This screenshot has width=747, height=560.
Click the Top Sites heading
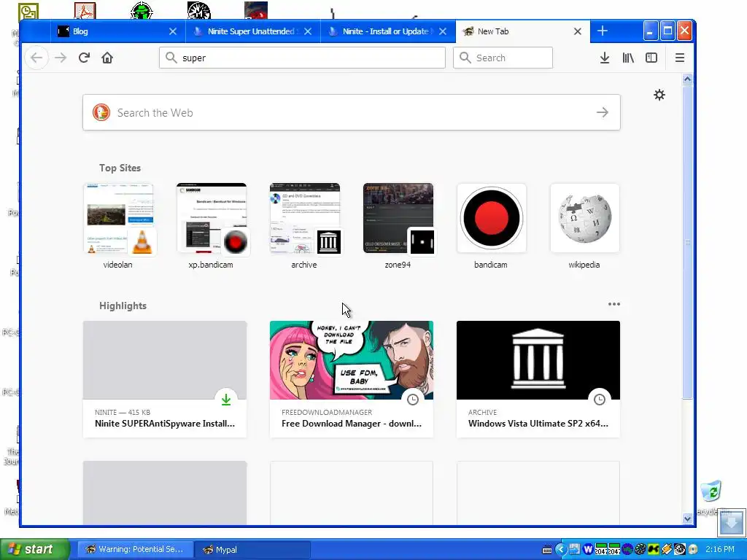point(120,168)
